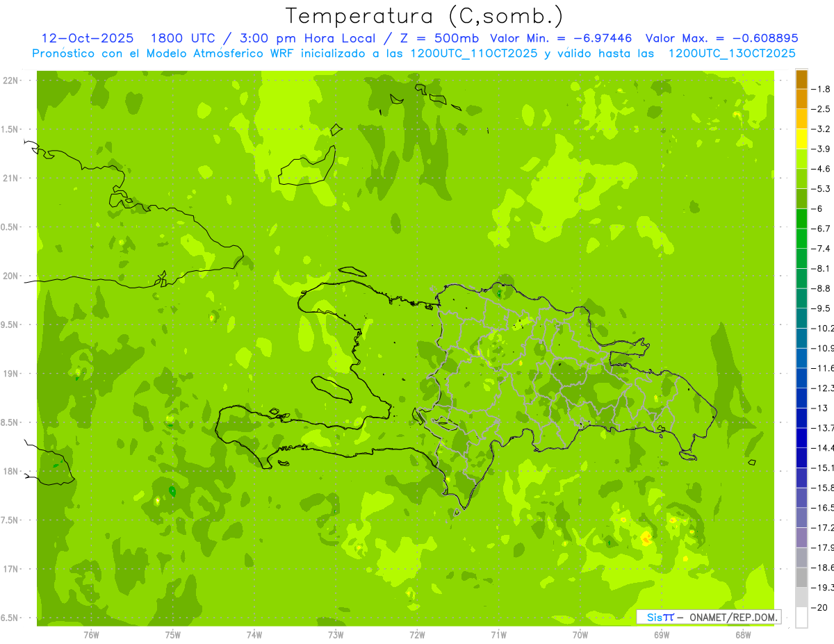
Task: Click the dark orange swatch atop the color legend
Action: click(x=801, y=79)
